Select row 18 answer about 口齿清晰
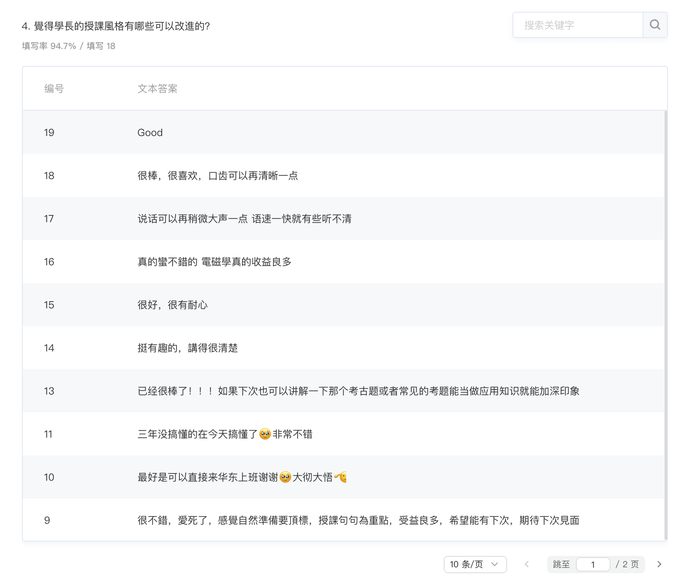 217,176
